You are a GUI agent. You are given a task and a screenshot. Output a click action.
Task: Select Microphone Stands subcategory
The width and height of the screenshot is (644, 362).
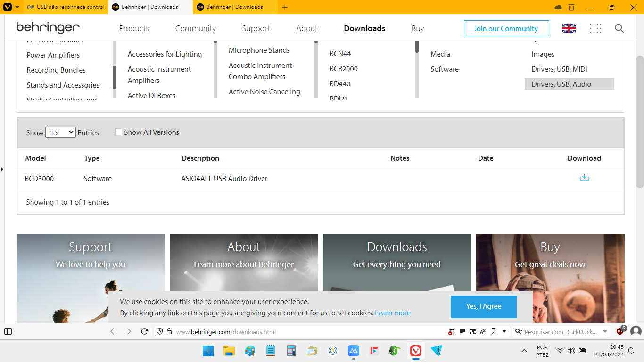click(259, 50)
